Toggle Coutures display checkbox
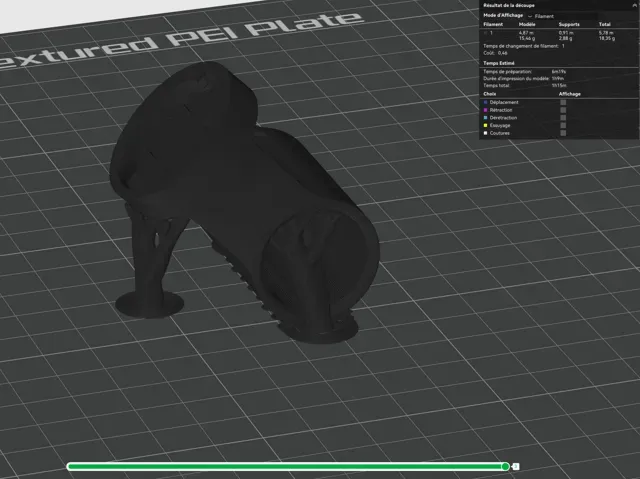The height and width of the screenshot is (479, 640). click(563, 133)
